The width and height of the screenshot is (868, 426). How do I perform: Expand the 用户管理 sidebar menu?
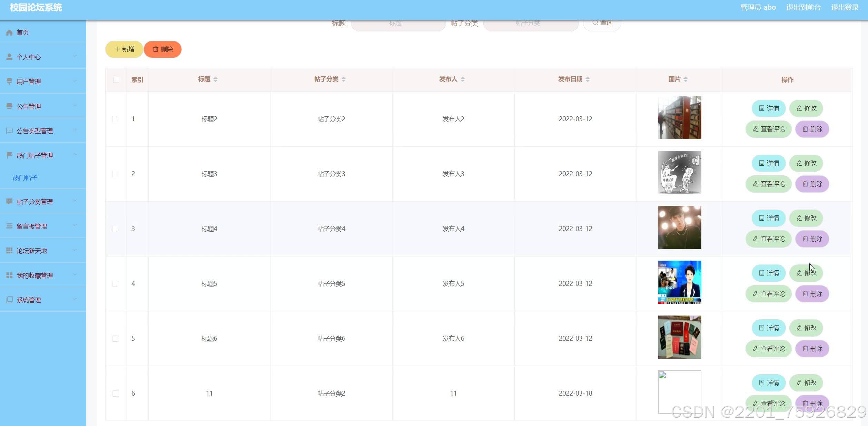(29, 81)
